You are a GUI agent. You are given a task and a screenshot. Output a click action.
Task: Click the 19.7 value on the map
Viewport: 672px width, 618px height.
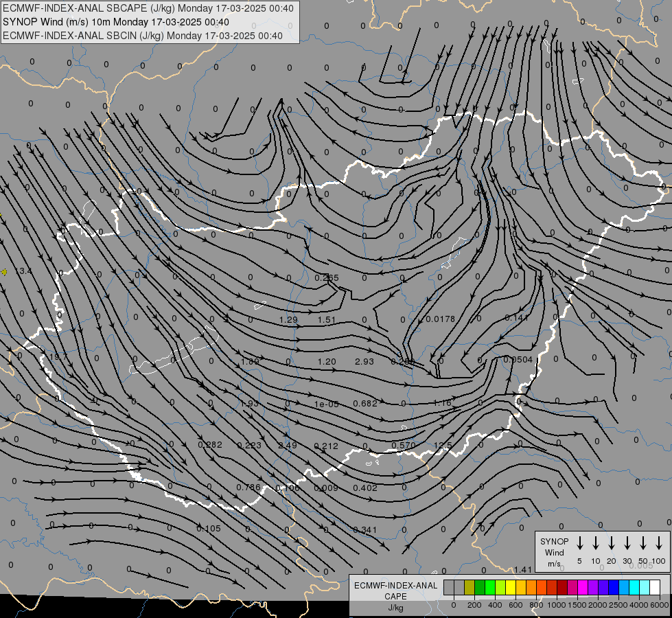[58, 357]
